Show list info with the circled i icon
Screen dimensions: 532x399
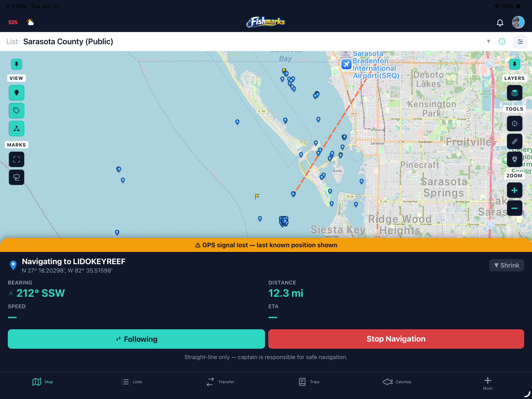pyautogui.click(x=502, y=41)
